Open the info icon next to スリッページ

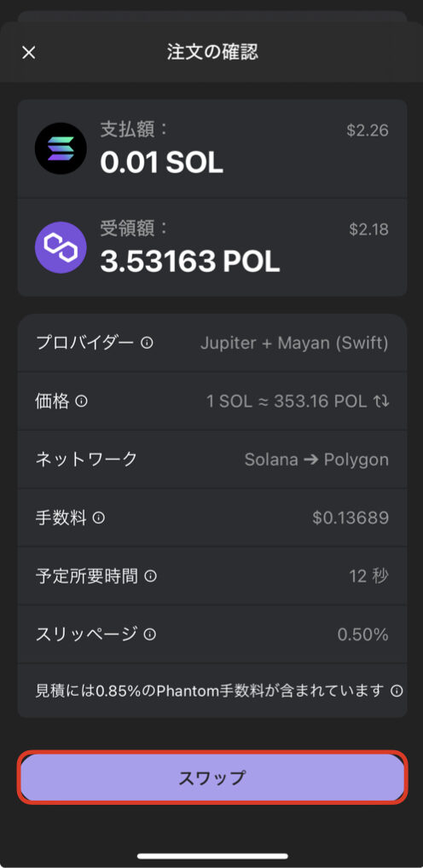pos(150,634)
